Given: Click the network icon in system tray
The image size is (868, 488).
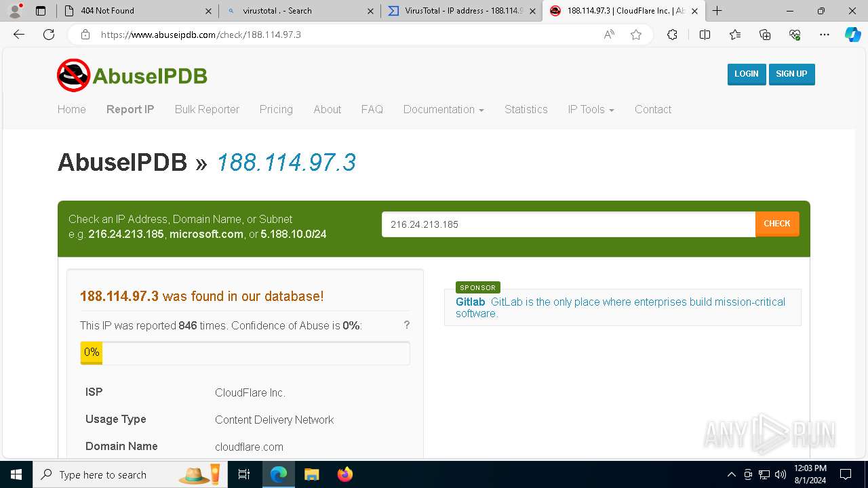Looking at the screenshot, I should [x=764, y=474].
